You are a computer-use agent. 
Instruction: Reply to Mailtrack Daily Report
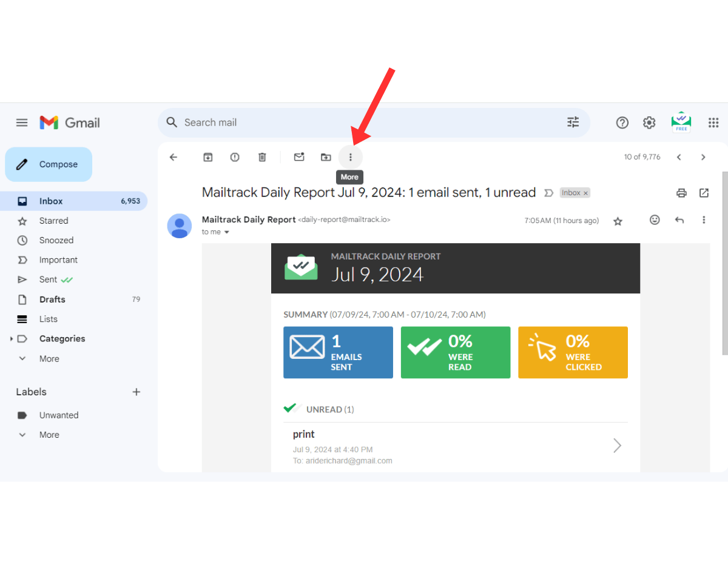(x=679, y=220)
